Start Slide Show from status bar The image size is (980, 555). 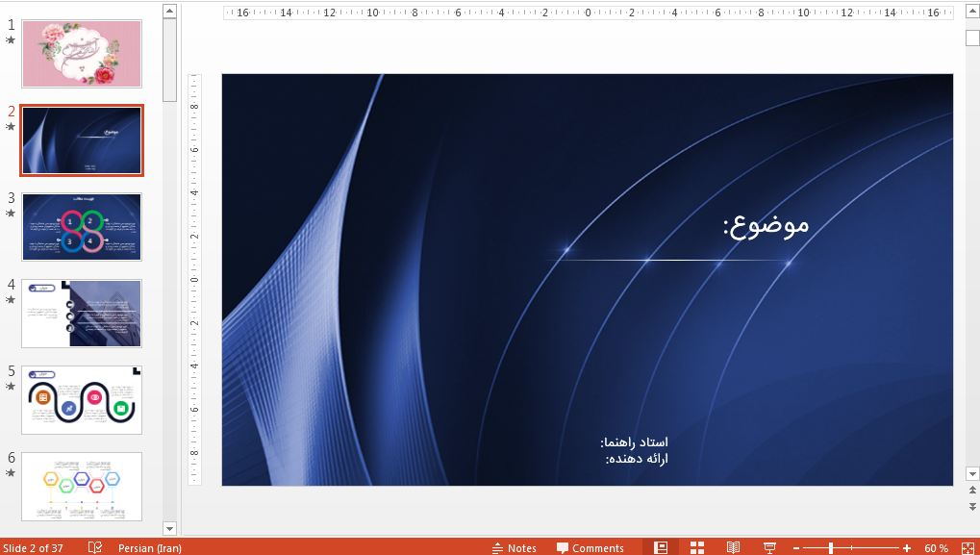(x=769, y=547)
